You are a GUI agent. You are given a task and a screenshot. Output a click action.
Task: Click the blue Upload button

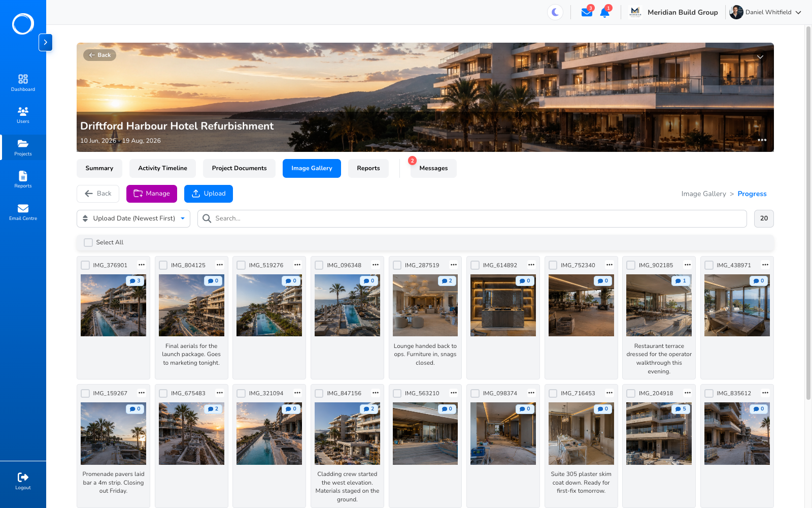point(209,194)
